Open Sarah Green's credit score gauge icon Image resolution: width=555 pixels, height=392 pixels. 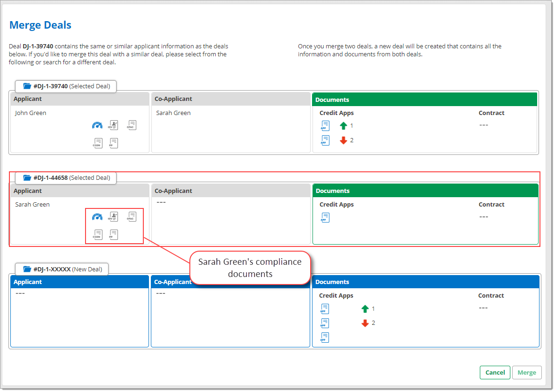click(x=97, y=217)
